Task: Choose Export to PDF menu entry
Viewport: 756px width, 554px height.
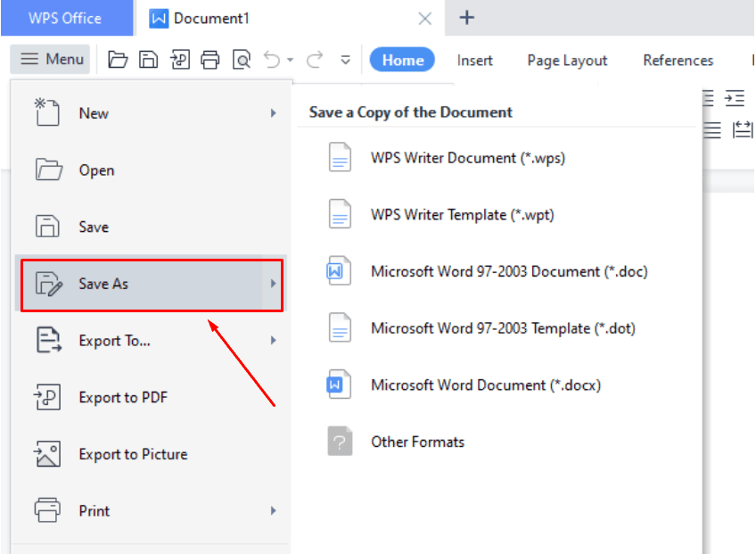Action: pyautogui.click(x=151, y=397)
